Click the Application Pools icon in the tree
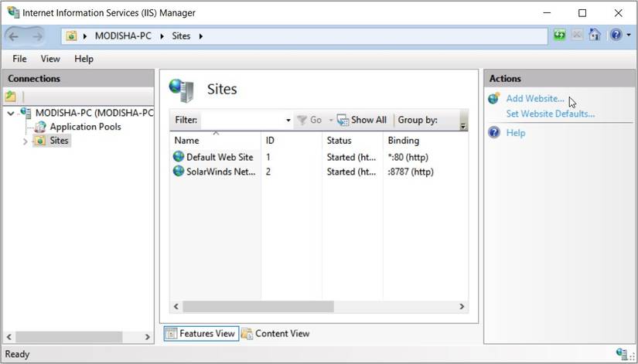638x364 pixels. [x=40, y=127]
